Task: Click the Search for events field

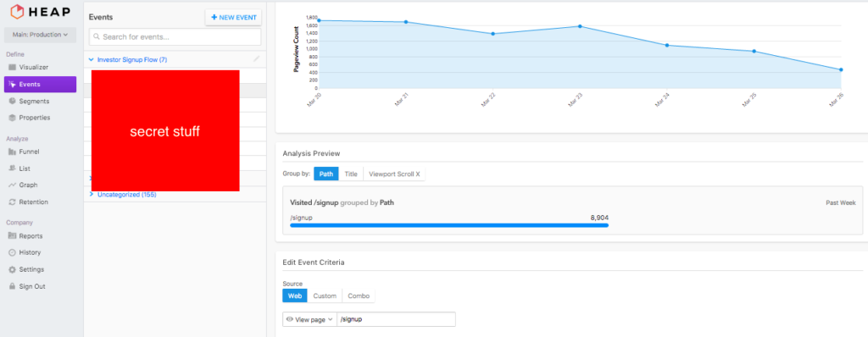Action: [175, 37]
